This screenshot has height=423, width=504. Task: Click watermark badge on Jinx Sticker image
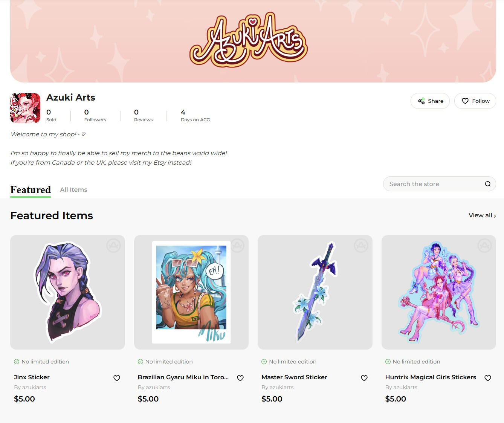[113, 246]
